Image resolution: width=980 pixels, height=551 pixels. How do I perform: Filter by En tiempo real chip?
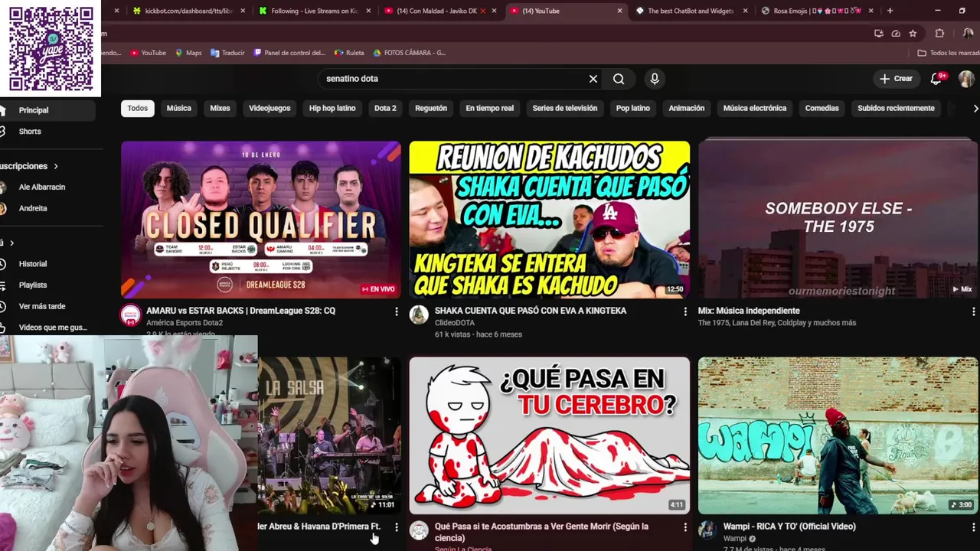point(490,108)
